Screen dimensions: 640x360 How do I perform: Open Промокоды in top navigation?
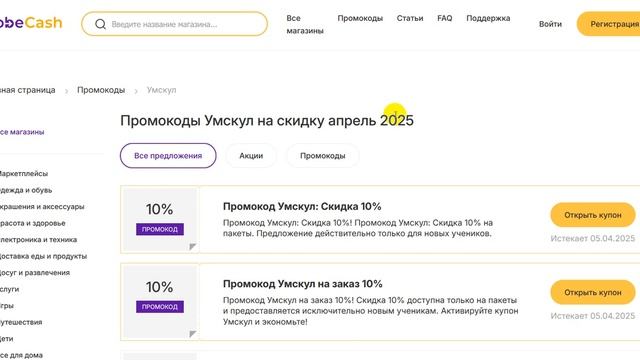[x=360, y=18]
